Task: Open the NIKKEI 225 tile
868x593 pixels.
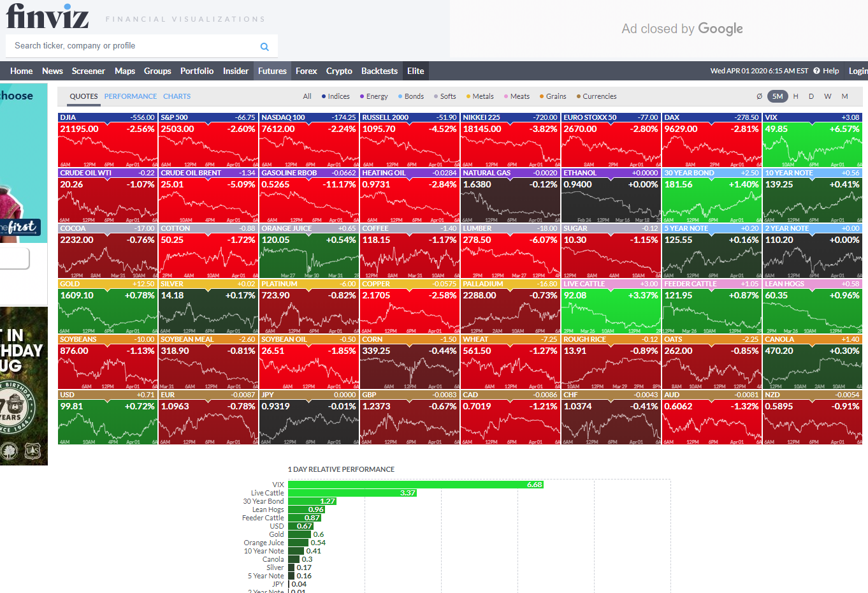Action: pos(510,140)
